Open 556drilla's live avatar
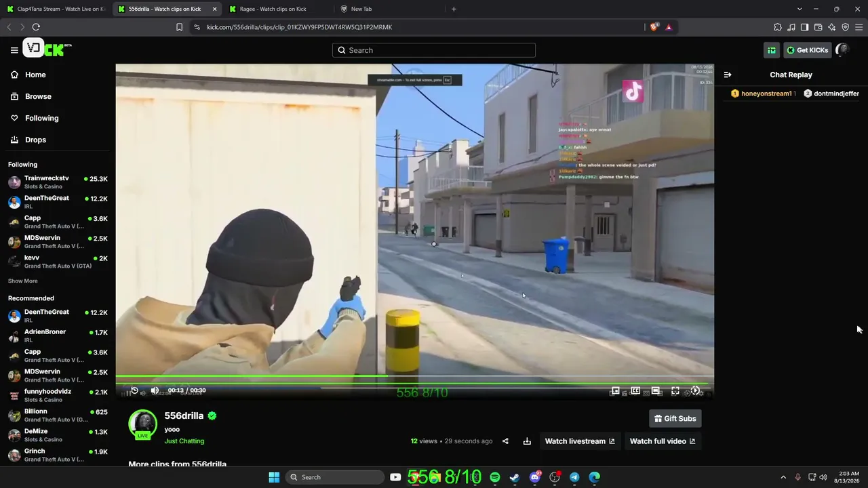 [x=143, y=424]
